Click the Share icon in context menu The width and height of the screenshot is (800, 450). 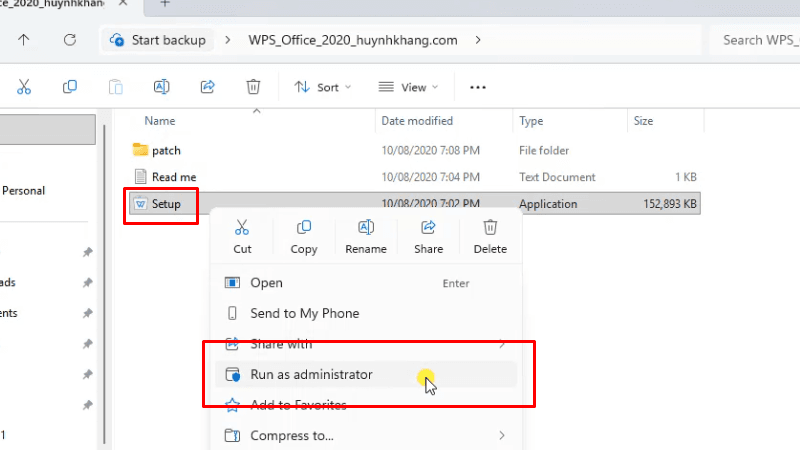tap(428, 228)
